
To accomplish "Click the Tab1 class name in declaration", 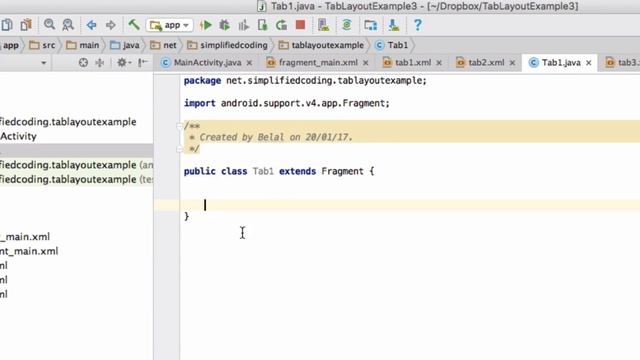I will (x=263, y=171).
